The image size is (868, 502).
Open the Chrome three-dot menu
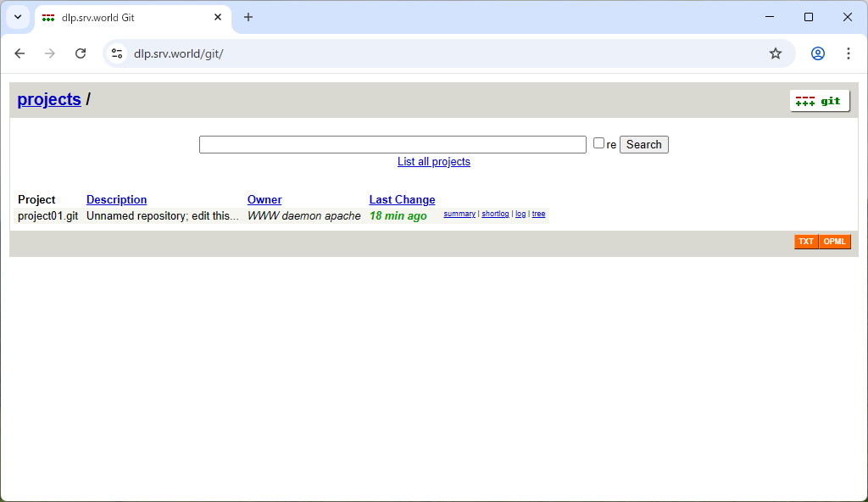[848, 53]
